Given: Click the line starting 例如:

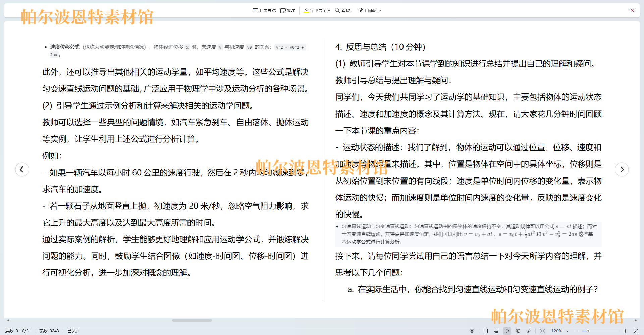Looking at the screenshot, I should pos(52,156).
